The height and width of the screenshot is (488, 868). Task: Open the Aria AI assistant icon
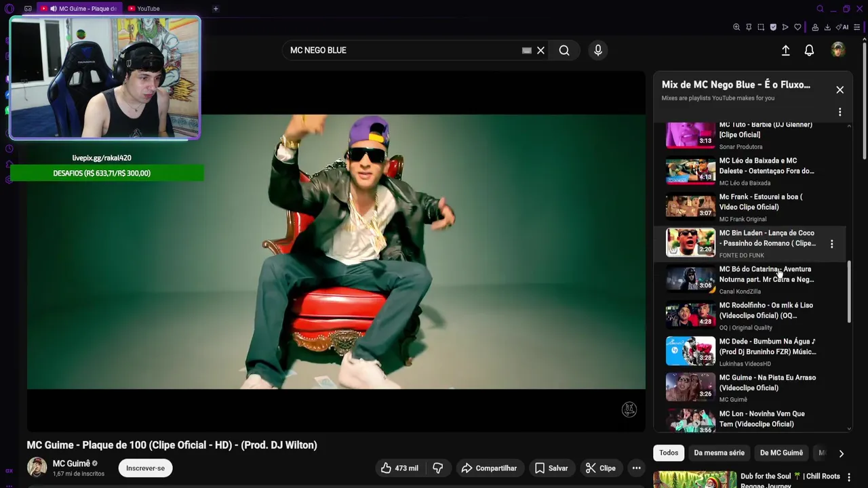[842, 27]
